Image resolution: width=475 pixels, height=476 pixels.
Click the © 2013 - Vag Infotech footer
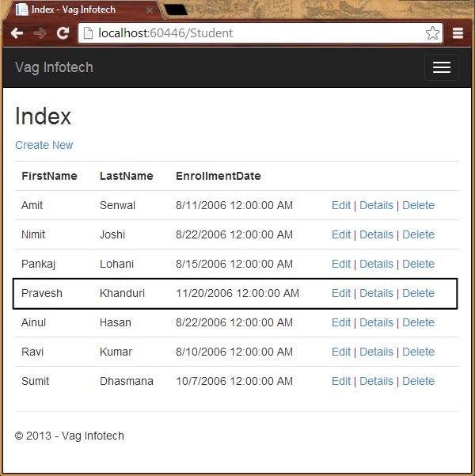[x=69, y=436]
